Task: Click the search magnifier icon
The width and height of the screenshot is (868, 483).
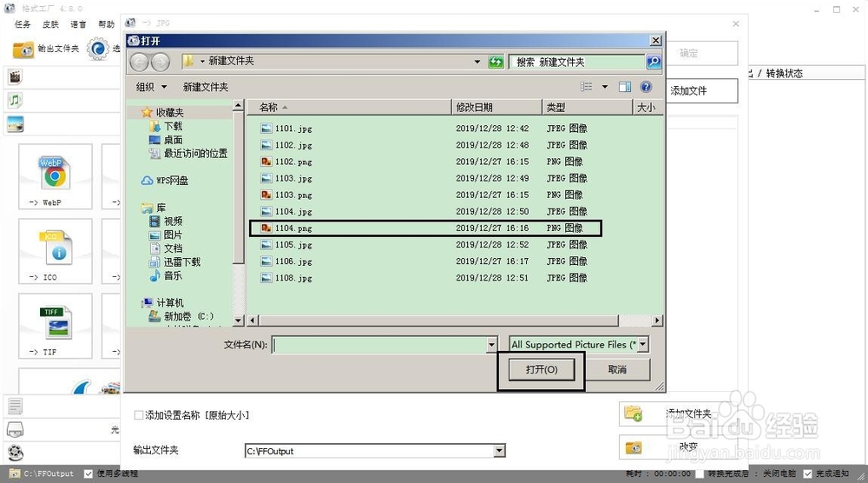Action: point(654,62)
